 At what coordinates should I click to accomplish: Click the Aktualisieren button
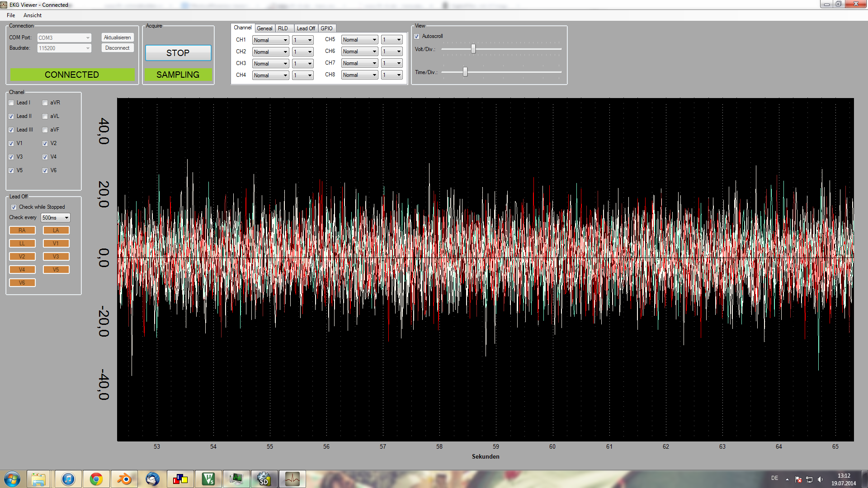tap(118, 38)
